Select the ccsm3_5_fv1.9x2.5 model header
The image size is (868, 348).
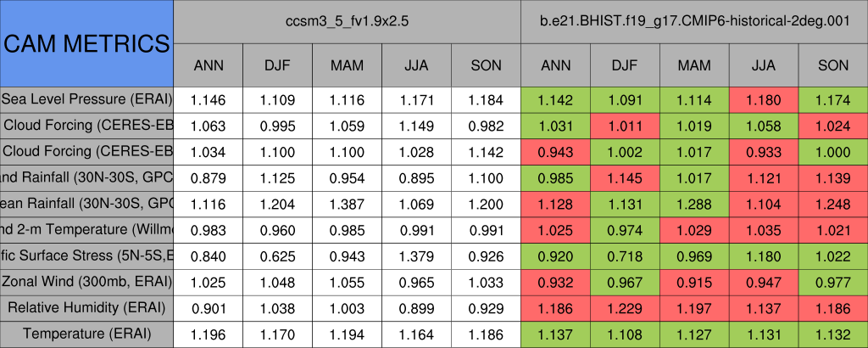pos(348,20)
